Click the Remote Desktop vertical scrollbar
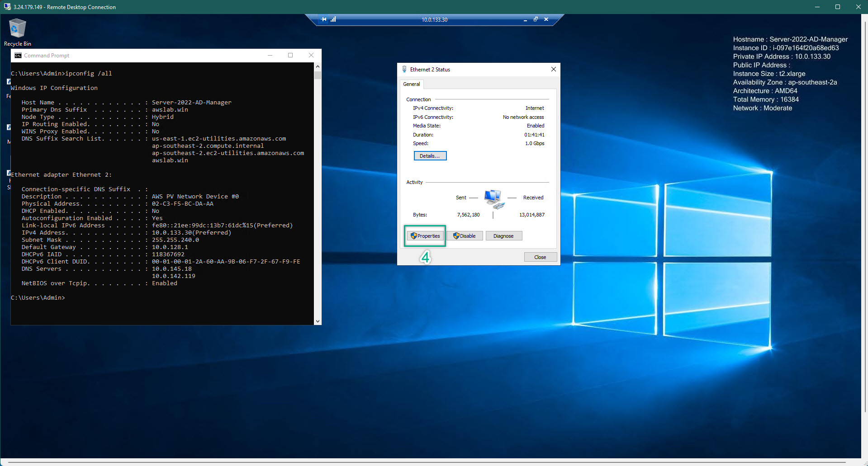The height and width of the screenshot is (466, 868). click(x=864, y=217)
